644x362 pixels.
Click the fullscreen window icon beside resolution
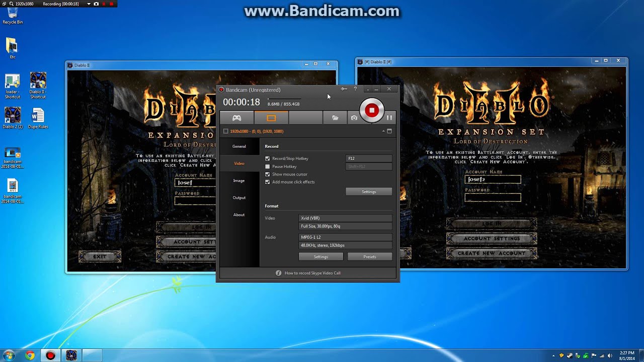coord(389,131)
